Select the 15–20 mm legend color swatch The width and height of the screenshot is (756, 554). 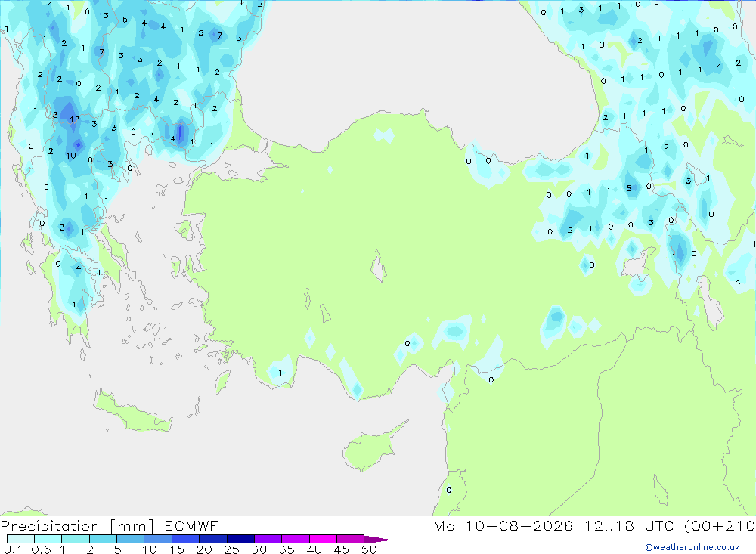186,539
